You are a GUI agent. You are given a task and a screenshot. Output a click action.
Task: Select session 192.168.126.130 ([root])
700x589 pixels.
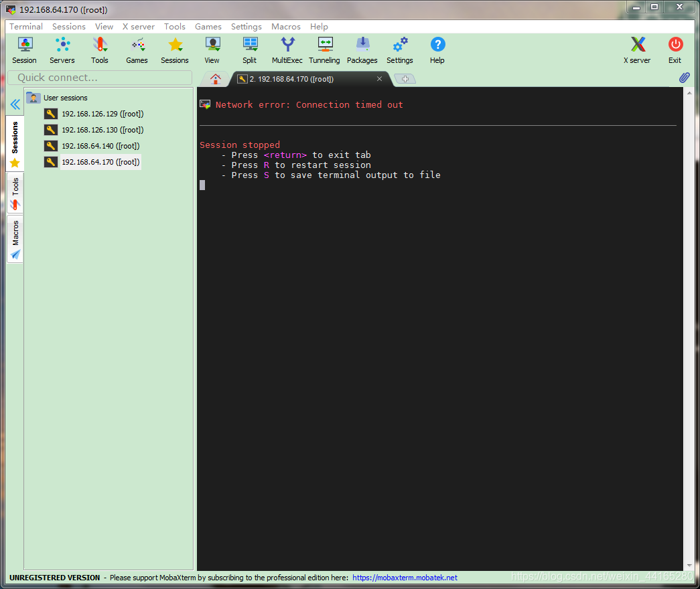click(x=102, y=130)
